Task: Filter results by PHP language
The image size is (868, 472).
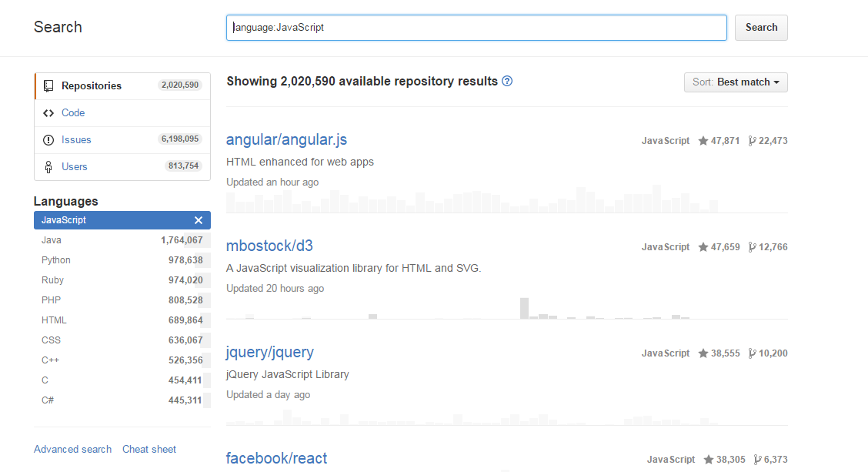Action: (x=122, y=300)
